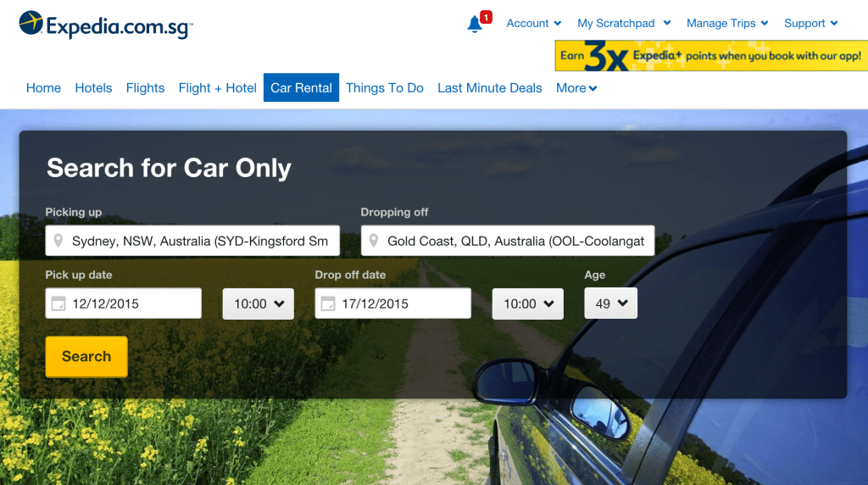The height and width of the screenshot is (485, 868).
Task: Go to the Home tab
Action: pos(43,88)
